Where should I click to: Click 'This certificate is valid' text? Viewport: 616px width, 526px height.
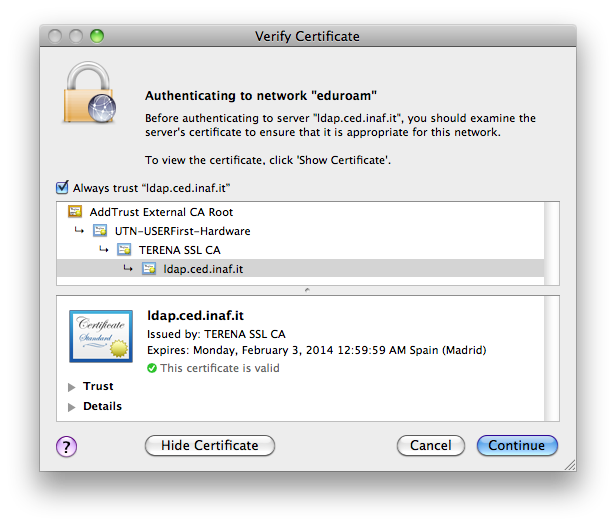(220, 368)
